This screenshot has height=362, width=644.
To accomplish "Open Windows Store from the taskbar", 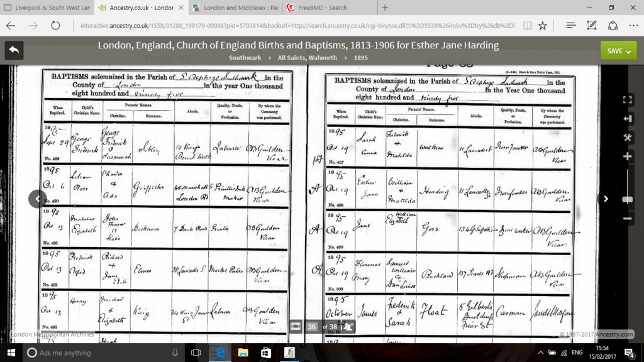I will click(x=266, y=353).
